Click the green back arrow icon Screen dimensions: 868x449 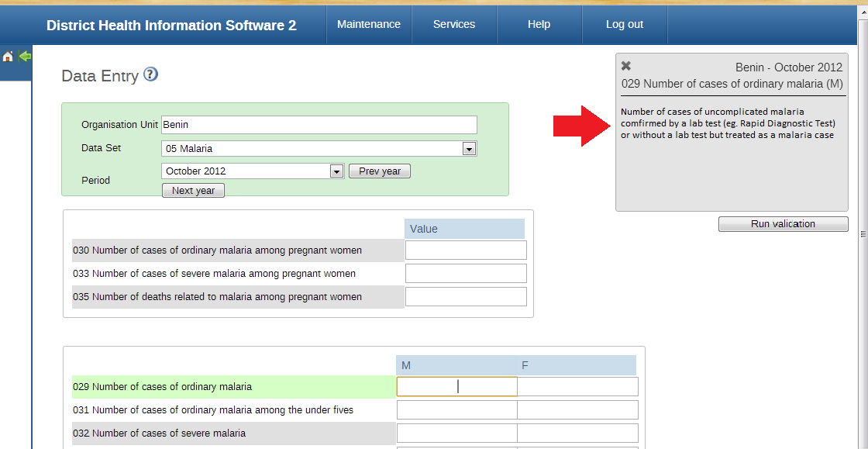[x=25, y=56]
